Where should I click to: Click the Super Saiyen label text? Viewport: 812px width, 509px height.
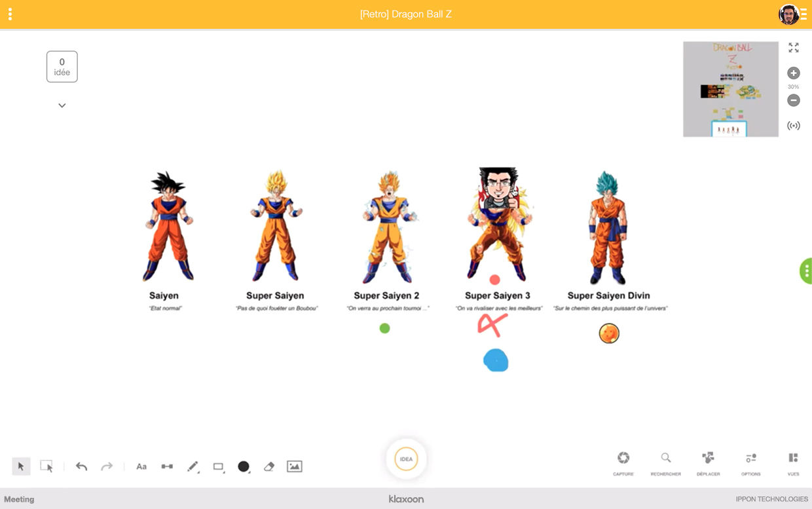pyautogui.click(x=275, y=295)
